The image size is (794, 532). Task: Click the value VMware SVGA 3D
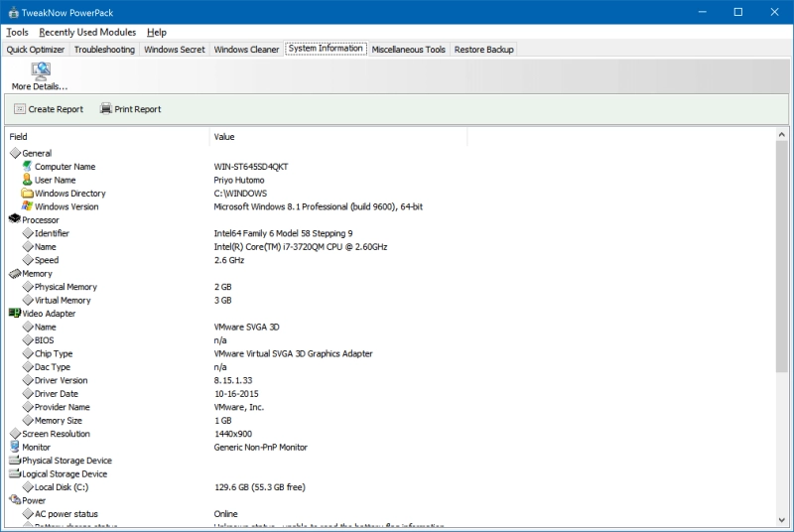click(246, 327)
